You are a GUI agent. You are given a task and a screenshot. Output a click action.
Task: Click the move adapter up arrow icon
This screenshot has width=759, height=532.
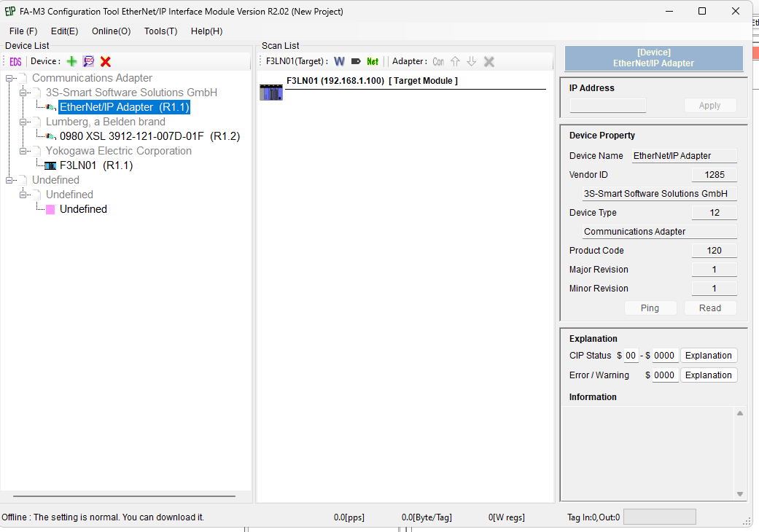tap(455, 61)
